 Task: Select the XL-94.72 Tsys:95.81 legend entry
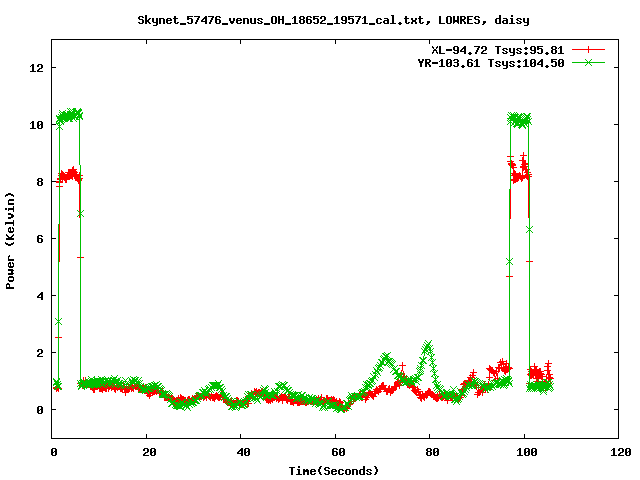click(x=498, y=50)
